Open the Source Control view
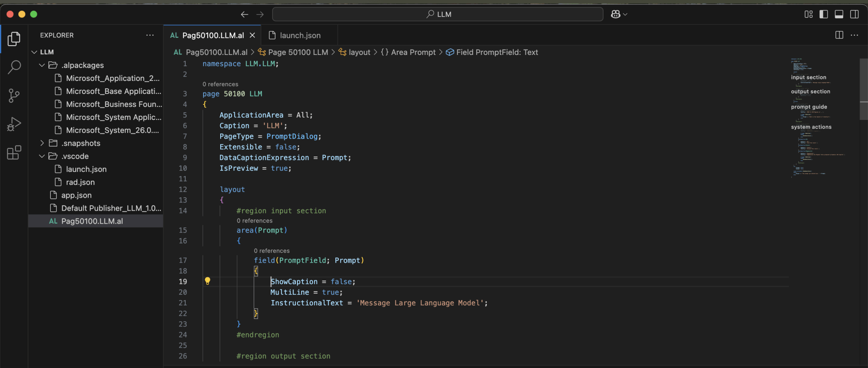Screen dimensions: 868x368 click(x=14, y=96)
